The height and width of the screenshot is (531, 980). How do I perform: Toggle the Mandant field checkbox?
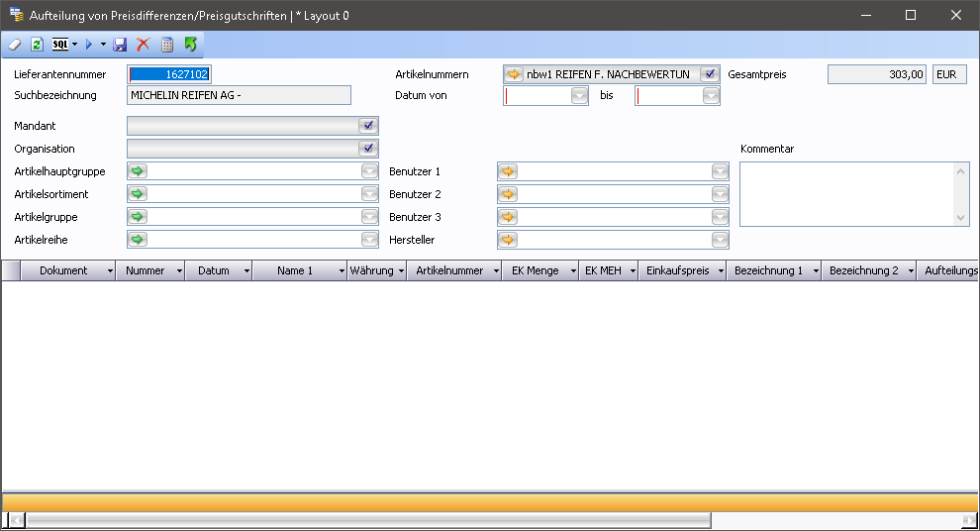pos(369,126)
